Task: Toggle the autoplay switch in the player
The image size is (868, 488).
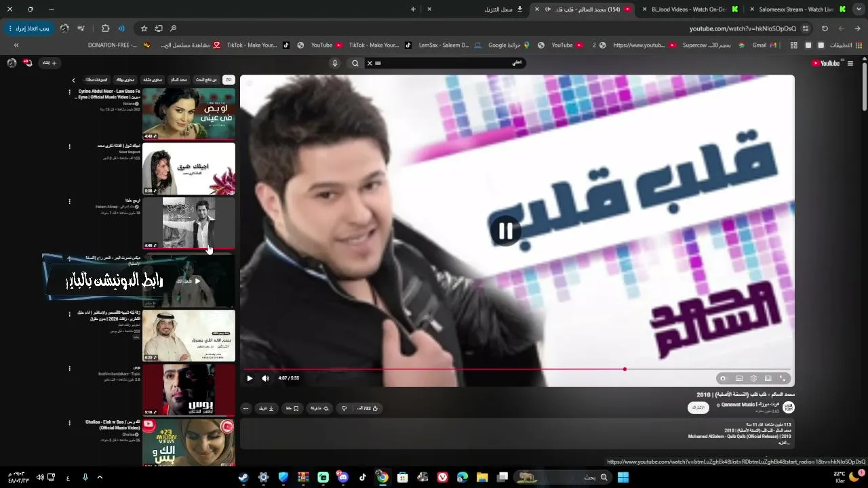Action: point(723,378)
